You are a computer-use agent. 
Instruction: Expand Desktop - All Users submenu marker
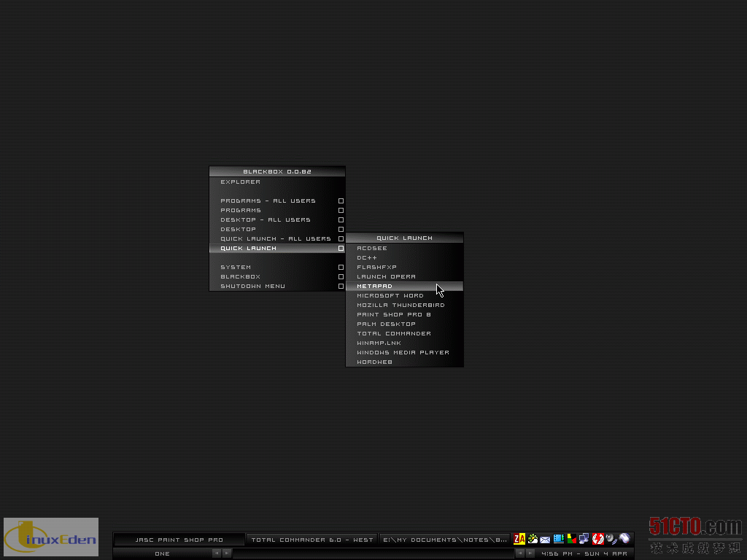coord(341,220)
